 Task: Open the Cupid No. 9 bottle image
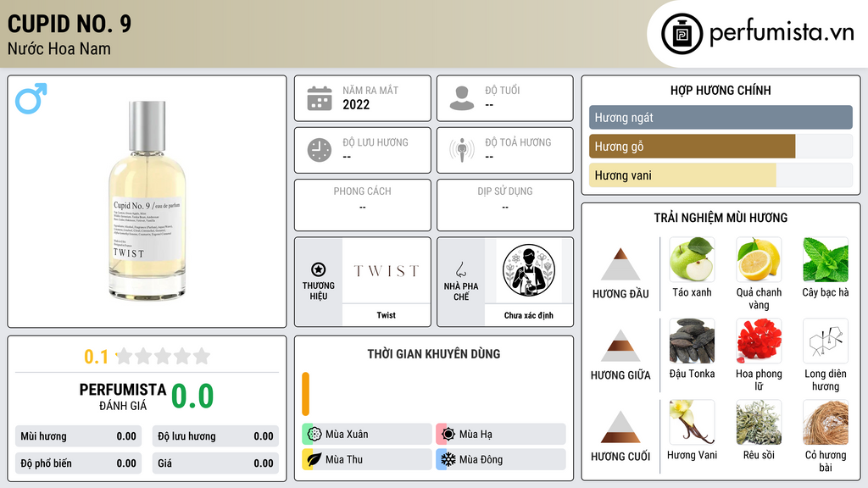pyautogui.click(x=147, y=200)
